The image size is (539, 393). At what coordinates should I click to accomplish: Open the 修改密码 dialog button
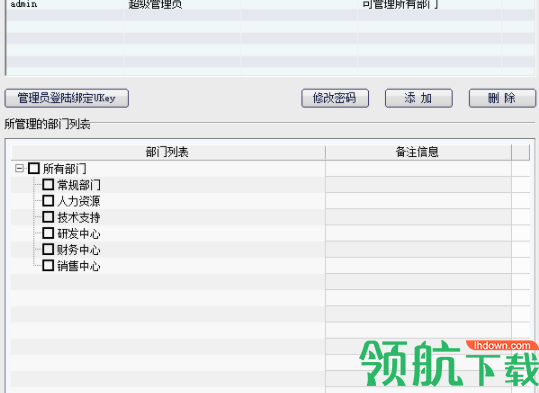335,98
